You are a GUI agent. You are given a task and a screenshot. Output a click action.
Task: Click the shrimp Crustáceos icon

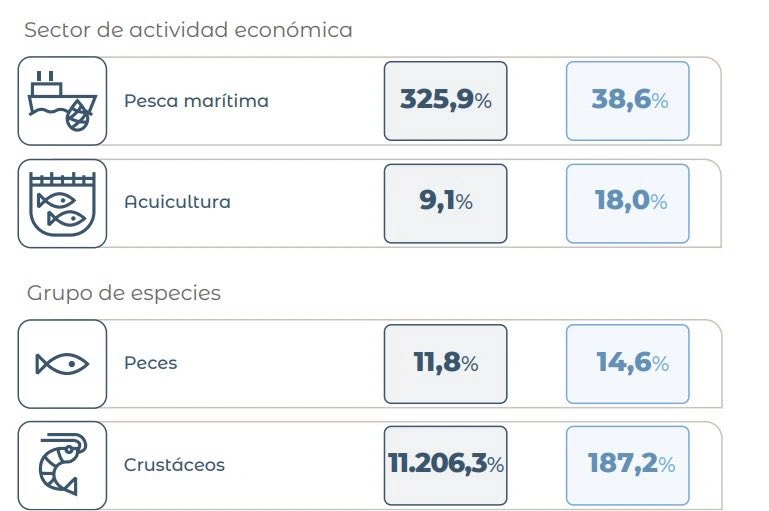point(62,465)
